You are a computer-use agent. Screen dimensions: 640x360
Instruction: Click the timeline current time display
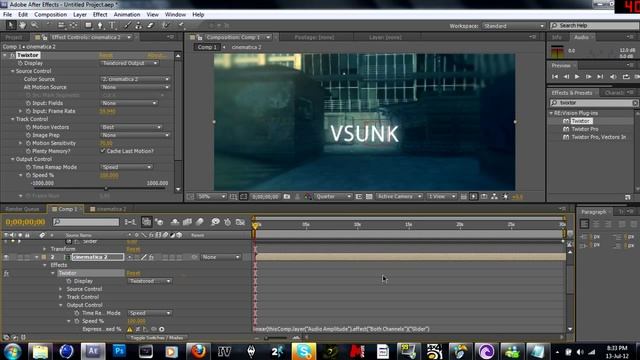pyautogui.click(x=25, y=222)
